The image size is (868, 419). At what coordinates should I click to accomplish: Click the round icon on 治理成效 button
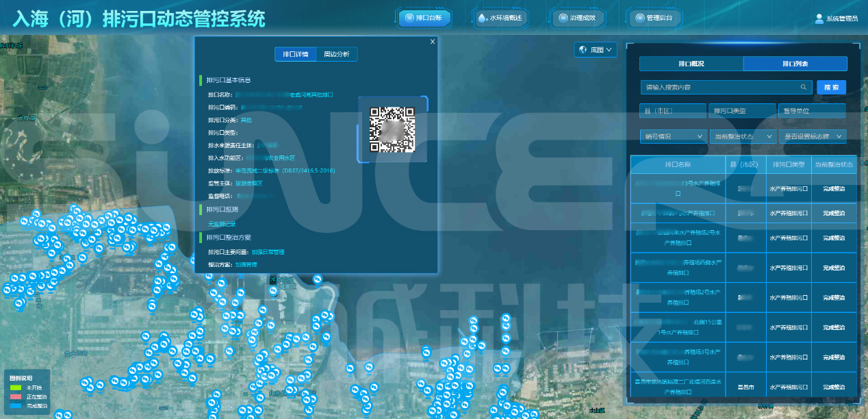pos(563,18)
